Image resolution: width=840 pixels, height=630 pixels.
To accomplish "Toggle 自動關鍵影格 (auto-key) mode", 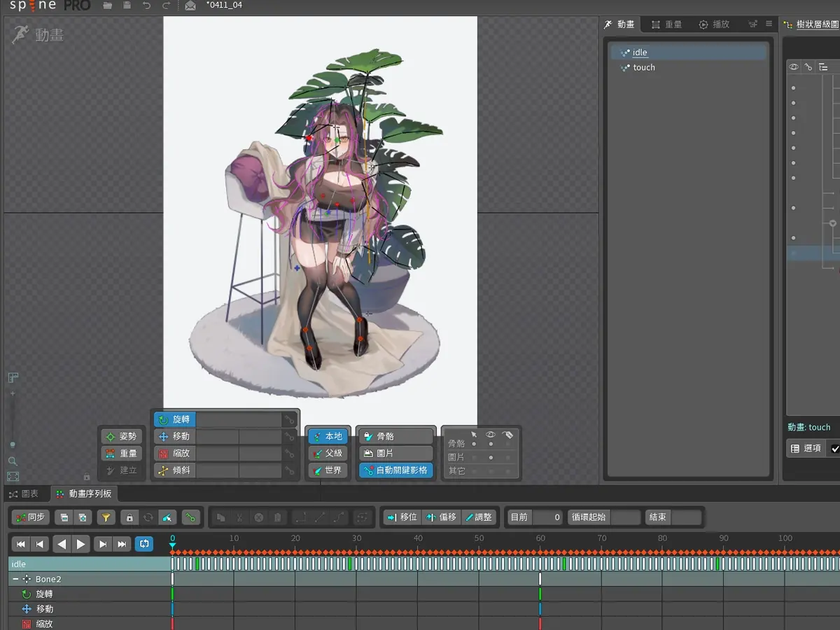I will [395, 470].
